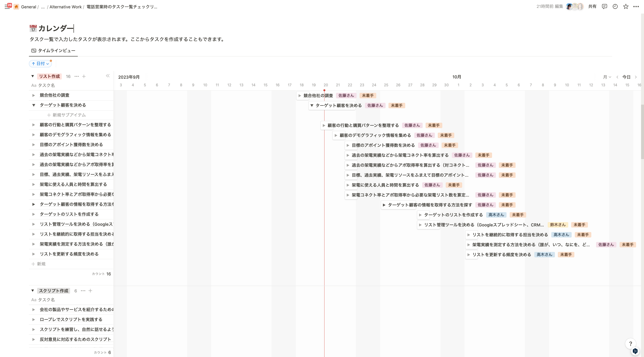The height and width of the screenshot is (357, 644).
Task: Favorite this page with star icon
Action: (625, 7)
